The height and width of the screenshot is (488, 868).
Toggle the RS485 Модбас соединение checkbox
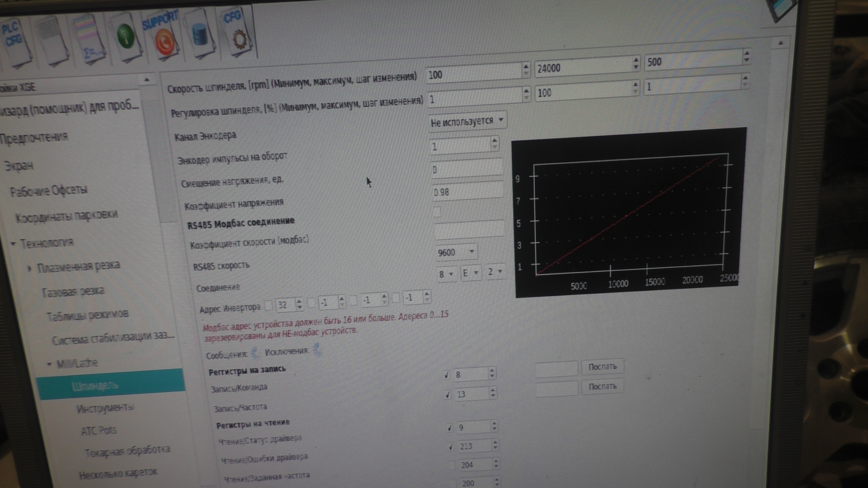[x=437, y=212]
